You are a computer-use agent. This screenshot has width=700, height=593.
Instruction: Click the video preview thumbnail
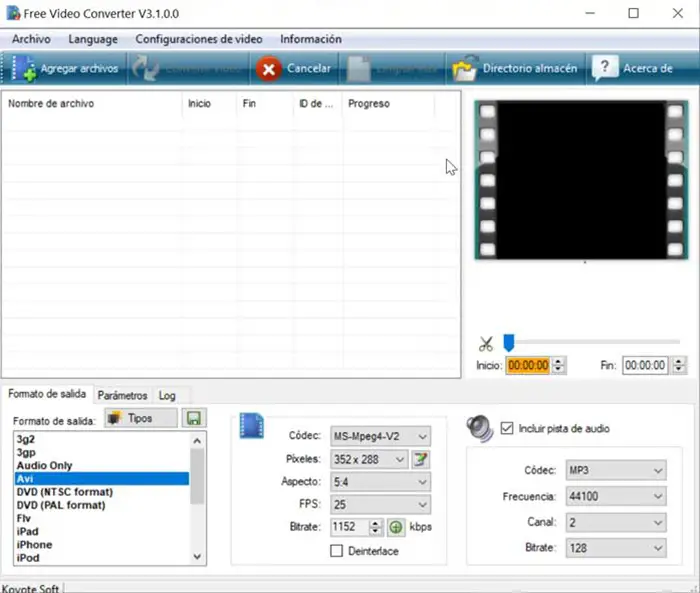pos(581,180)
